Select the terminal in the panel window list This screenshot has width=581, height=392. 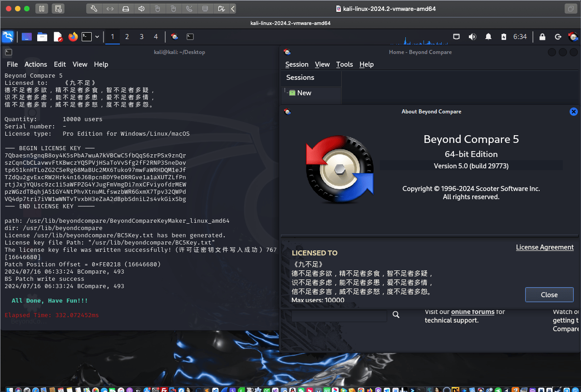coord(190,37)
